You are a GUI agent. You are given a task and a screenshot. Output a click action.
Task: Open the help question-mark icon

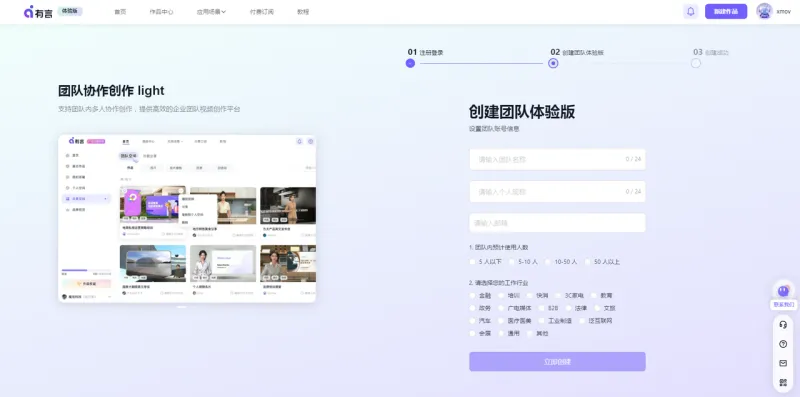pos(783,344)
